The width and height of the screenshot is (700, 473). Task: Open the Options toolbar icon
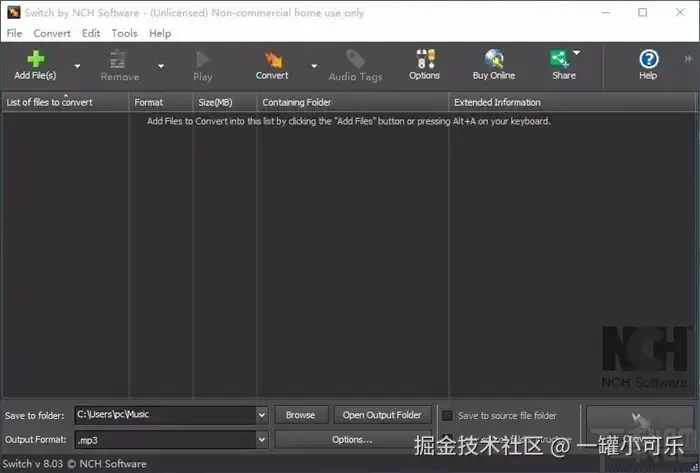coord(425,59)
